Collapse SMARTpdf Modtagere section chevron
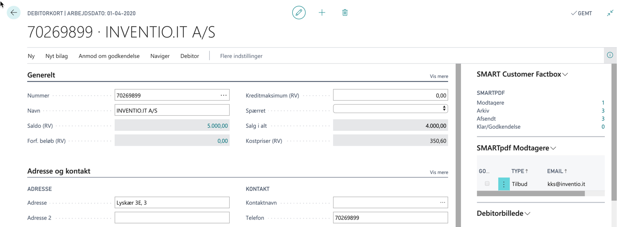Screen dimensions: 644x227 click(x=553, y=148)
